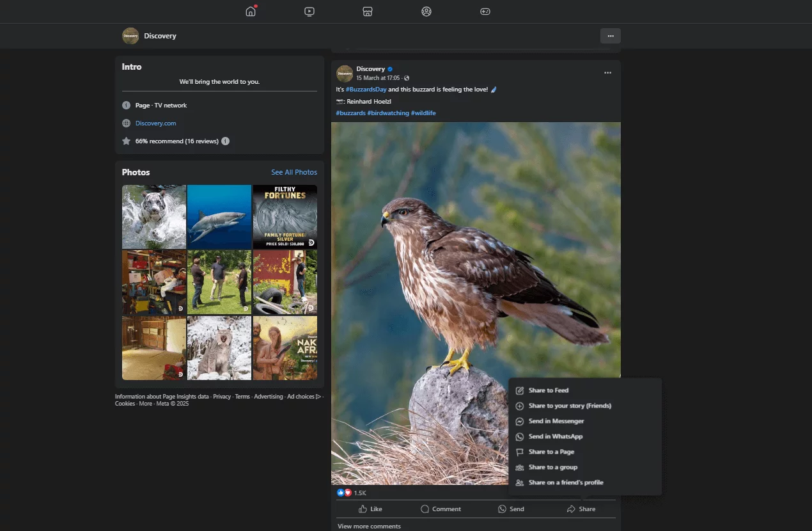
Task: Open the Naked and Afraid photo thumbnail
Action: pos(285,348)
